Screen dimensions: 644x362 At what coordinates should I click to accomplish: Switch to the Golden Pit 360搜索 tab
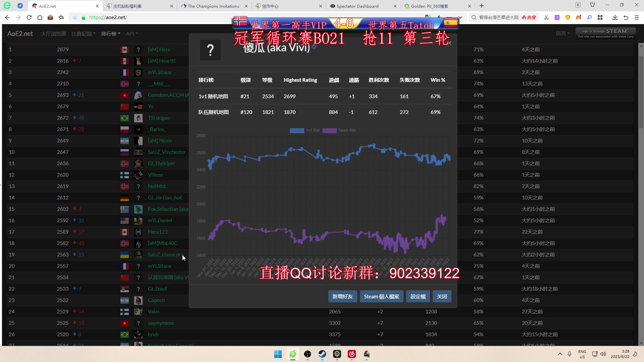(x=437, y=6)
